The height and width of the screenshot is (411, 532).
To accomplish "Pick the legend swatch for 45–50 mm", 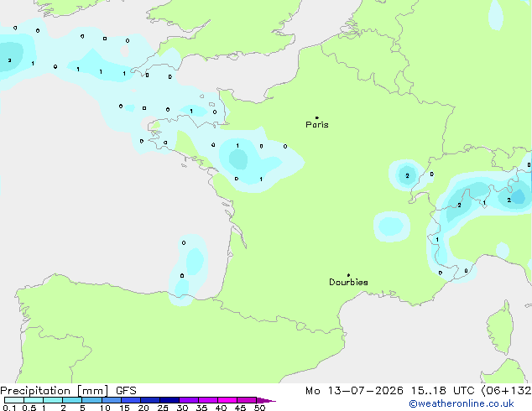I will coord(247,400).
